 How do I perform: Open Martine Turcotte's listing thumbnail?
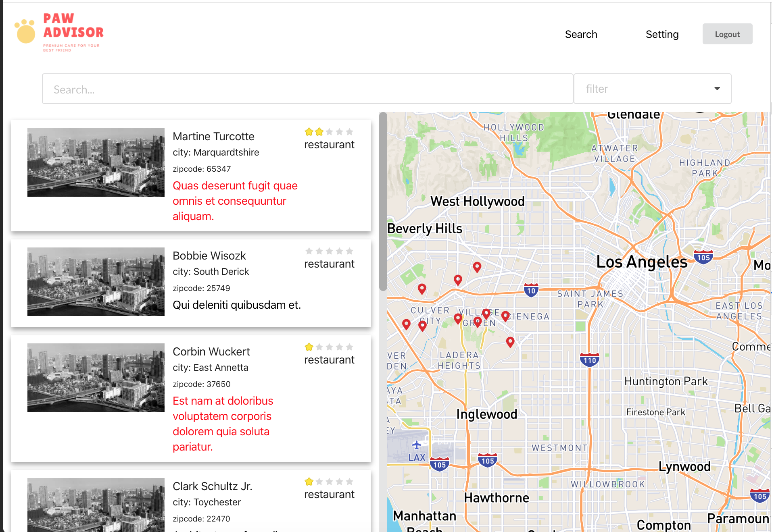[96, 162]
